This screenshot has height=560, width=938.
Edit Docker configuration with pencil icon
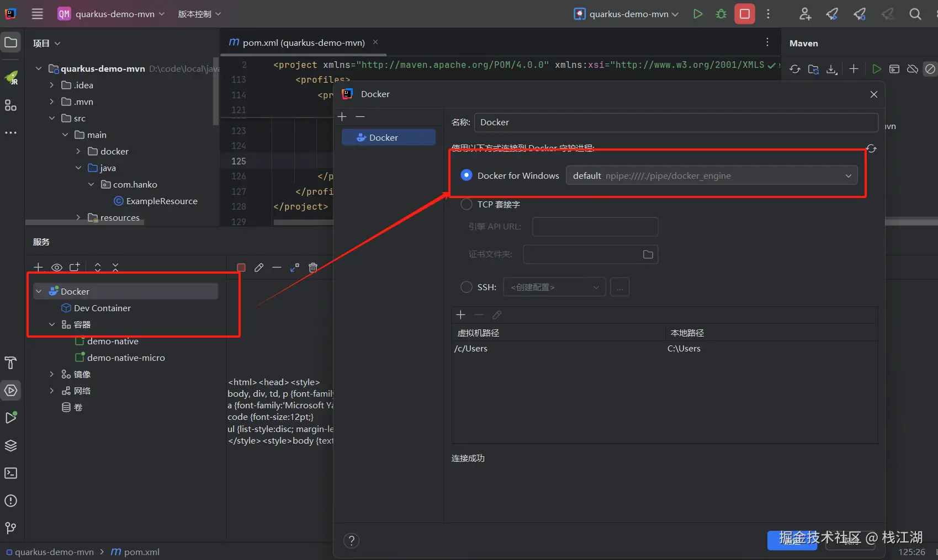point(259,268)
